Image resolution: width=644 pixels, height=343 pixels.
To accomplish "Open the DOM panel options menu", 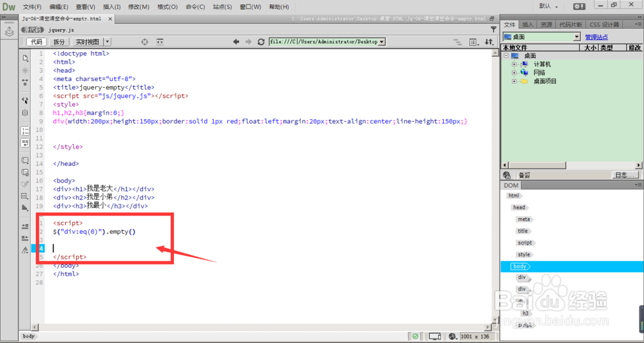I will point(638,185).
